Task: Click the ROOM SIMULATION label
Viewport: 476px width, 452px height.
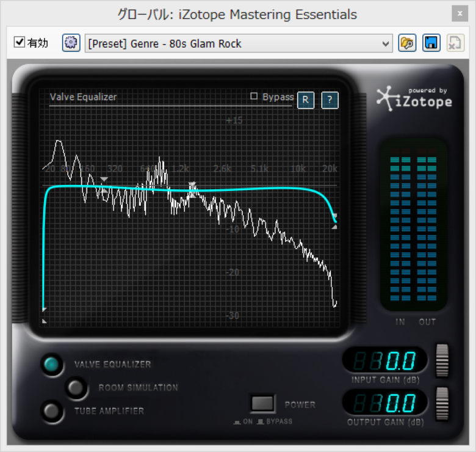Action: coord(138,388)
